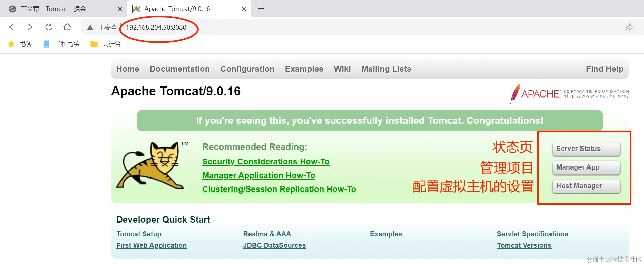
Task: Close the Apache Tomcat/9.0.16 tab
Action: point(244,9)
